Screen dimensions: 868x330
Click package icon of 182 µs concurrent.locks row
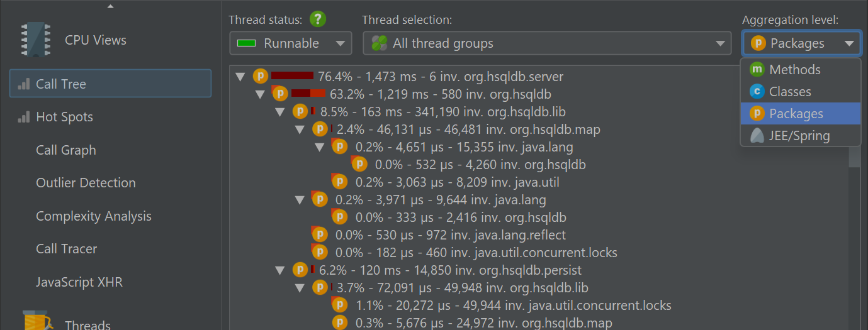(320, 253)
